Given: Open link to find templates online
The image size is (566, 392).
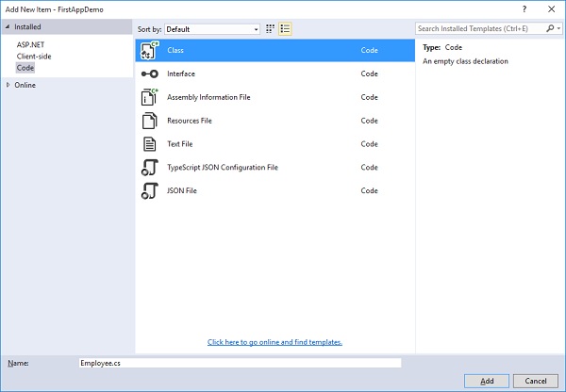Looking at the screenshot, I should click(275, 342).
